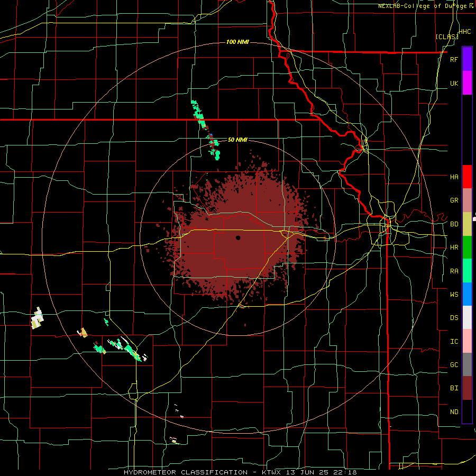Click the ND legend label text
Viewport: 476px width, 476px height.
tap(454, 412)
